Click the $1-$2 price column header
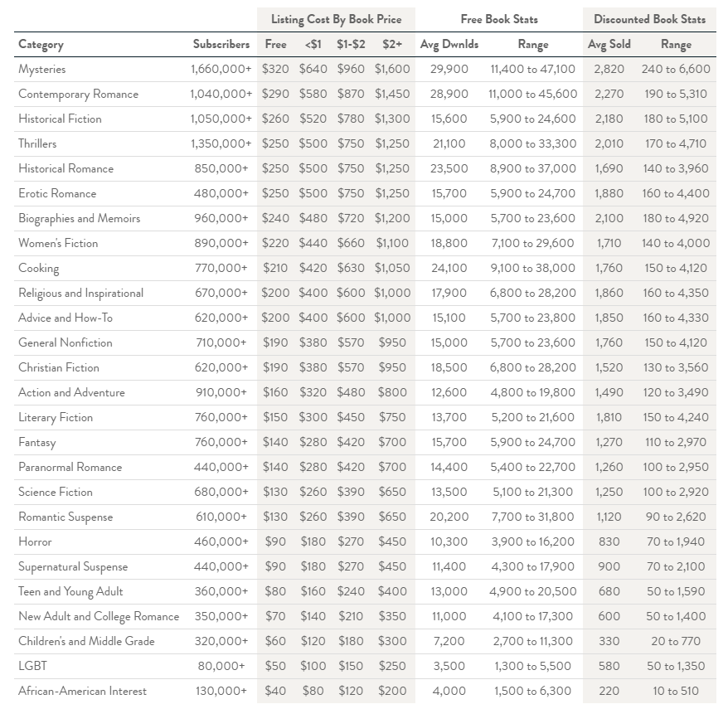 point(351,44)
